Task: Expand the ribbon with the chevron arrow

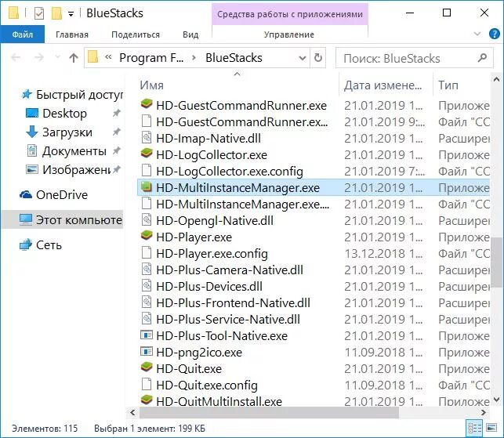Action: tap(477, 34)
